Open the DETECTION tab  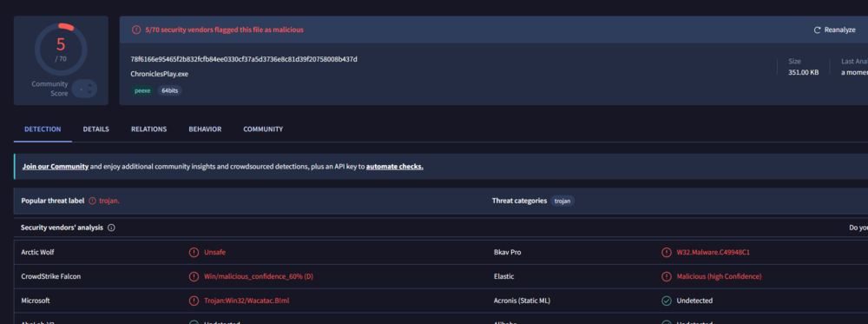point(43,129)
